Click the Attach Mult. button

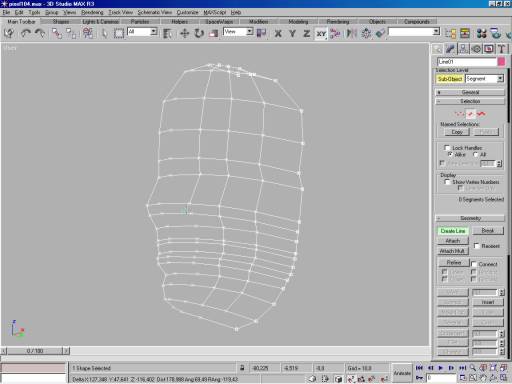click(453, 251)
